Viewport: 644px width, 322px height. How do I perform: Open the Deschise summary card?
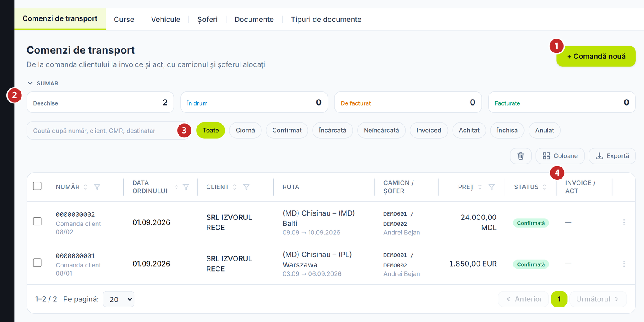point(100,103)
